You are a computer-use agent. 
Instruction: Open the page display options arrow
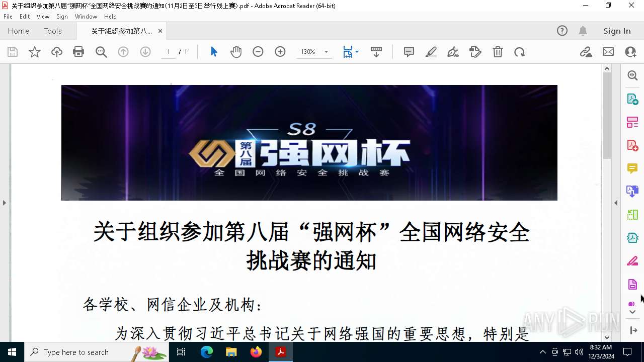[x=357, y=52]
